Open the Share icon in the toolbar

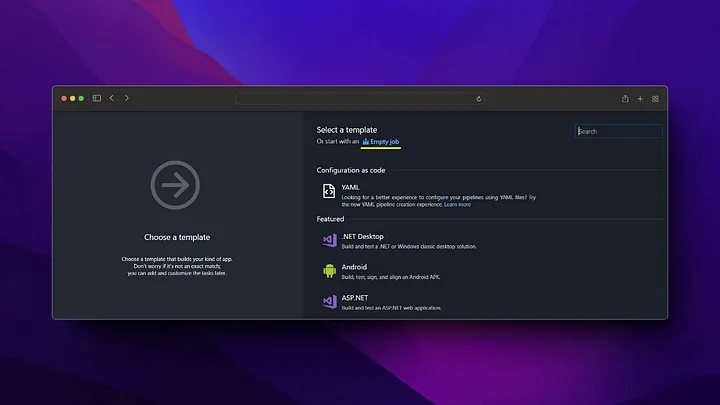[625, 99]
